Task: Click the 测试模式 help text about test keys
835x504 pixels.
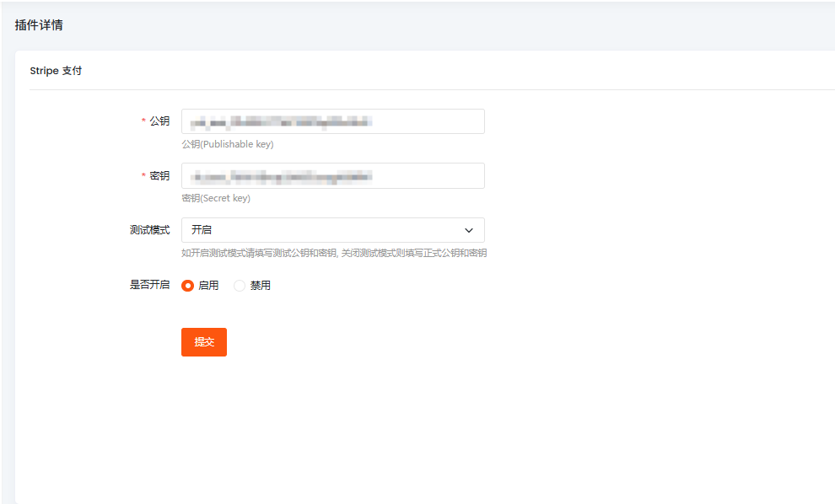Action: click(334, 253)
